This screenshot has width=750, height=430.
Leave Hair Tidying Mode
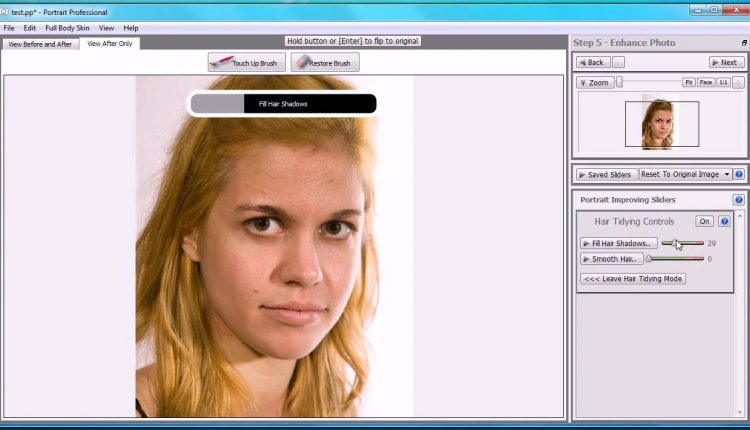[633, 279]
